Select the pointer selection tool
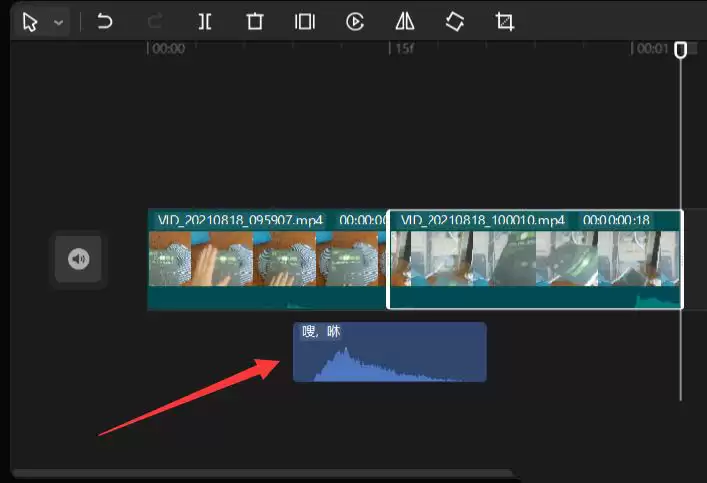 (x=30, y=22)
